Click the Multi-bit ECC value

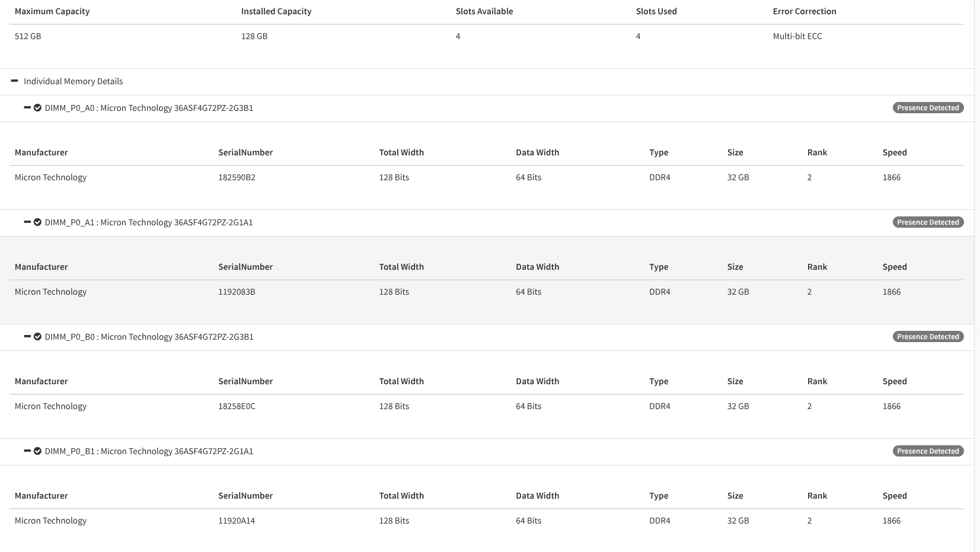point(797,36)
